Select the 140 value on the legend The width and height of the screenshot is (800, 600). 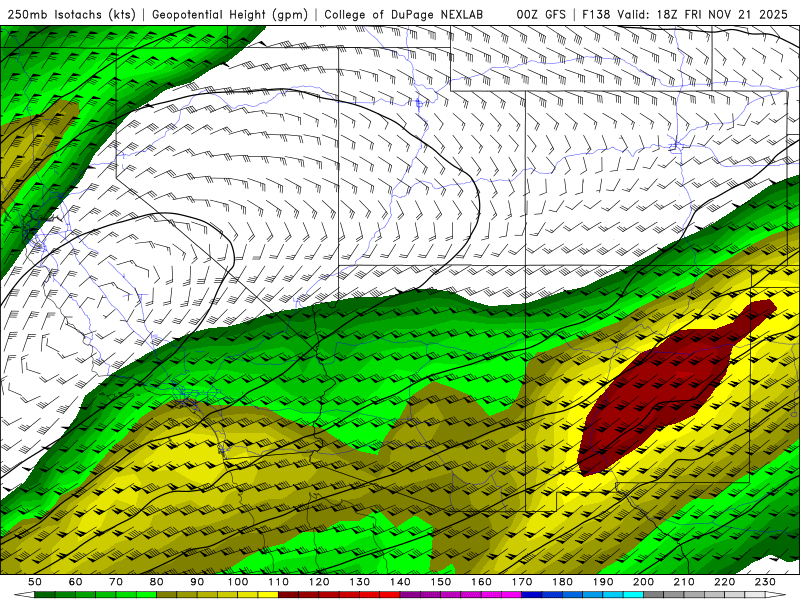[400, 582]
